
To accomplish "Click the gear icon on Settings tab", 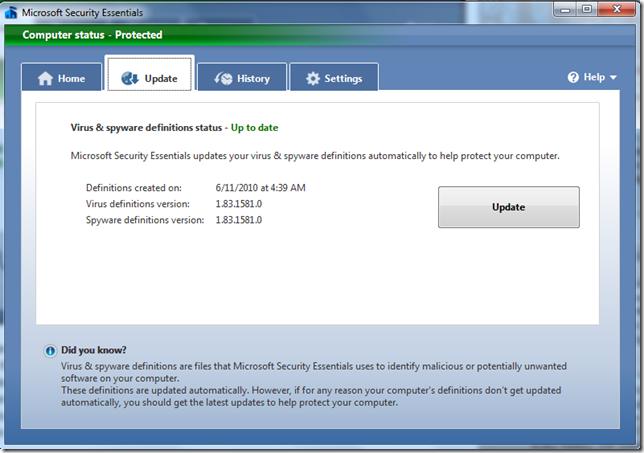I will click(313, 78).
